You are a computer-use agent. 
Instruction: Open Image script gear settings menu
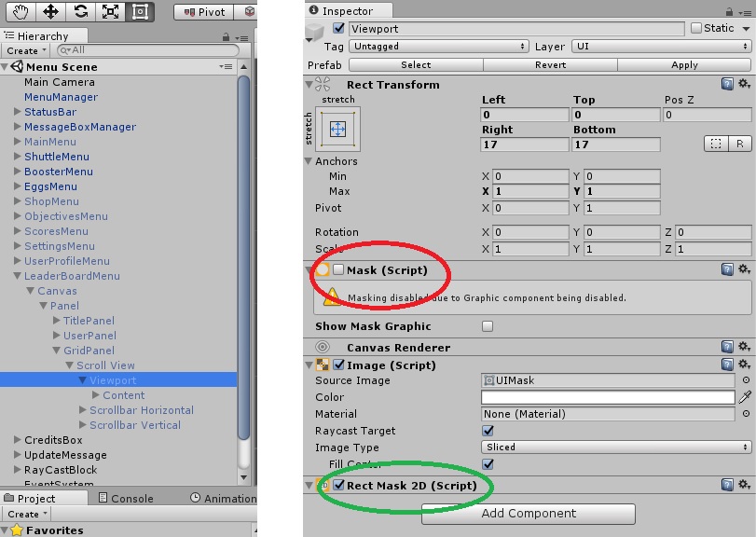pyautogui.click(x=745, y=364)
